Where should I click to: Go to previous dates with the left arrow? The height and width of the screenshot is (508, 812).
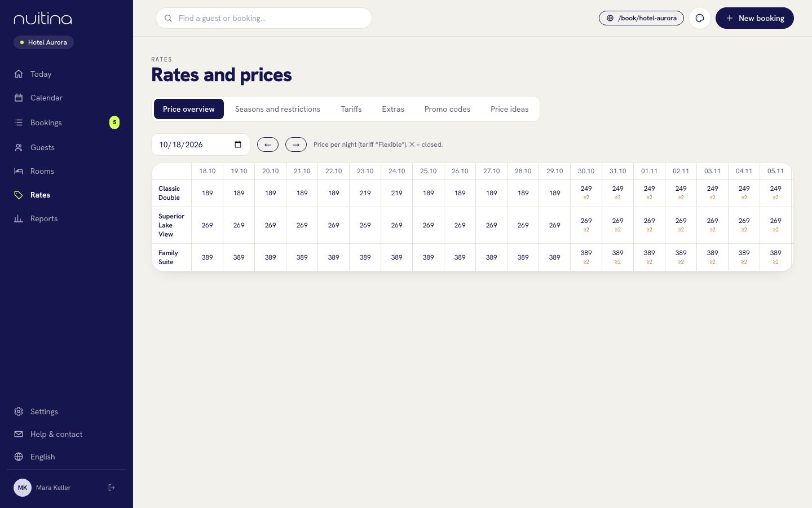point(268,144)
